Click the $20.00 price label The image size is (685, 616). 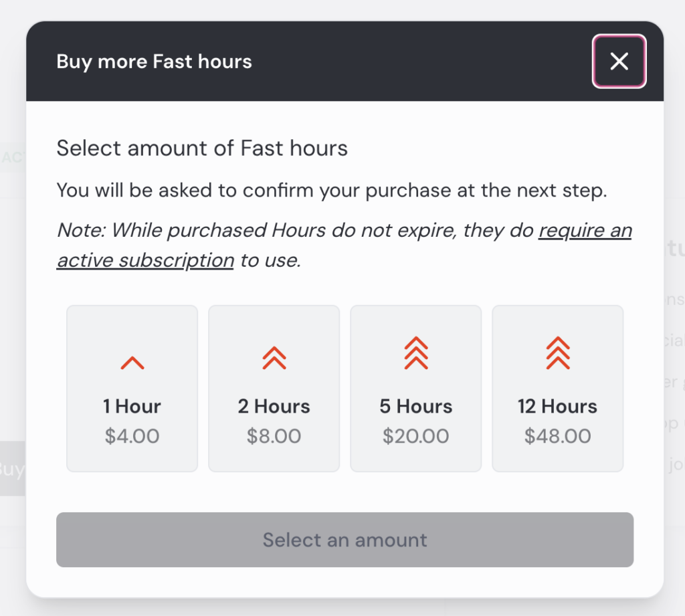(416, 437)
